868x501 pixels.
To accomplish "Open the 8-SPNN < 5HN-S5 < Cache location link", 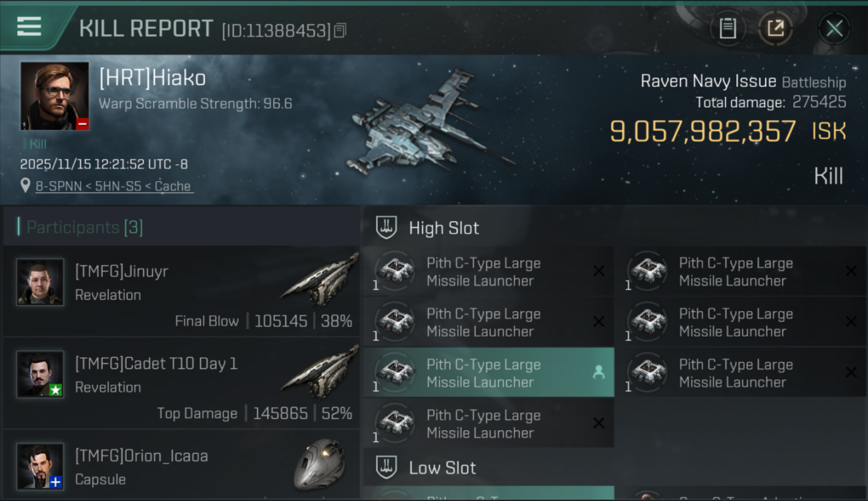I will click(x=114, y=186).
